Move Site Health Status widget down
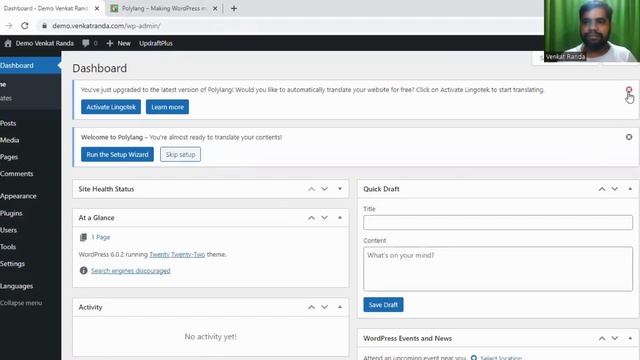 click(x=324, y=189)
